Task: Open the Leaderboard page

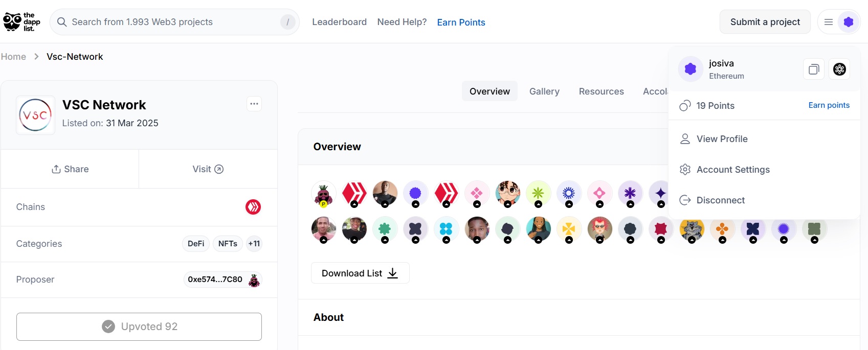Action: [x=339, y=22]
